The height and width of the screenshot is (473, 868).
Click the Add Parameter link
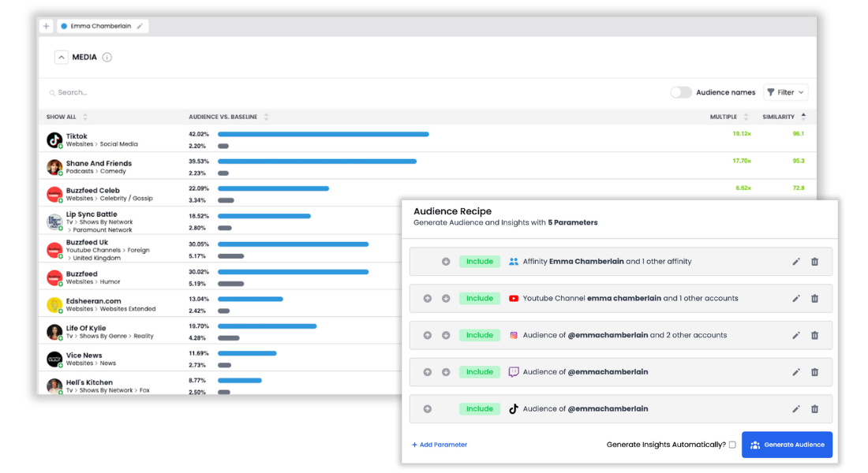pyautogui.click(x=440, y=445)
